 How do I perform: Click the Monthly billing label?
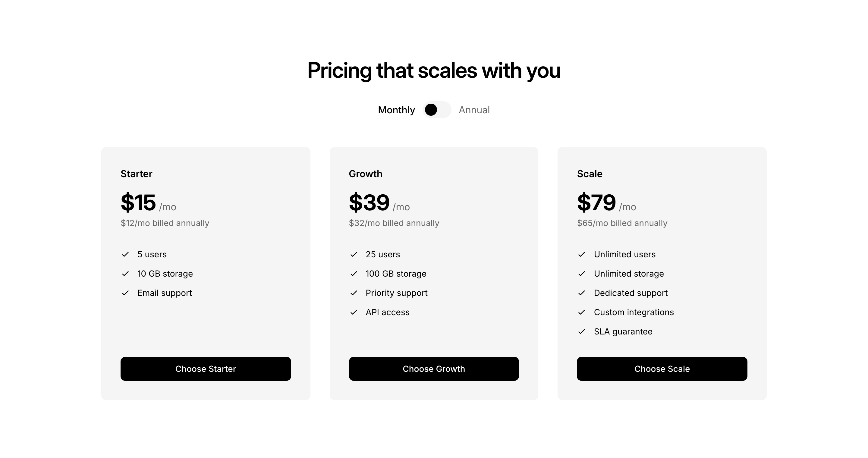tap(396, 110)
